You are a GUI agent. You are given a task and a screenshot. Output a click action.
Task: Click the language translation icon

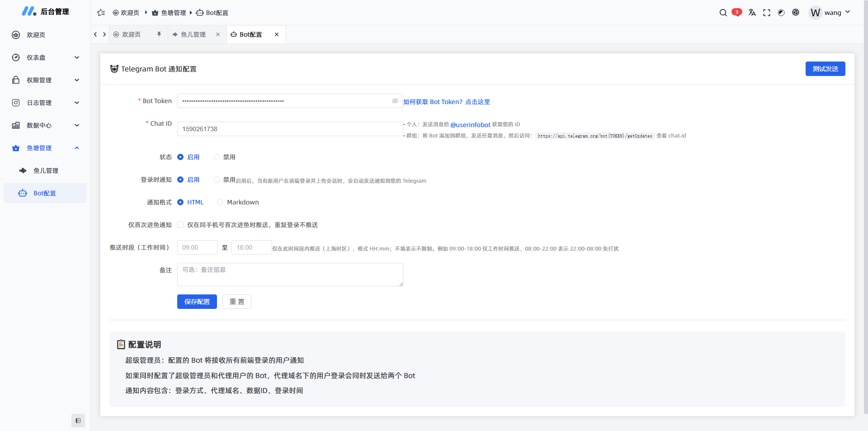(752, 13)
